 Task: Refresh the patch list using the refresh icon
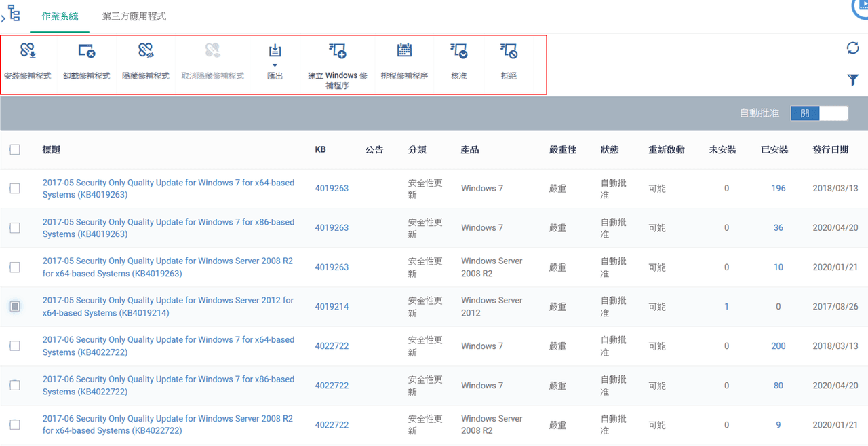853,48
